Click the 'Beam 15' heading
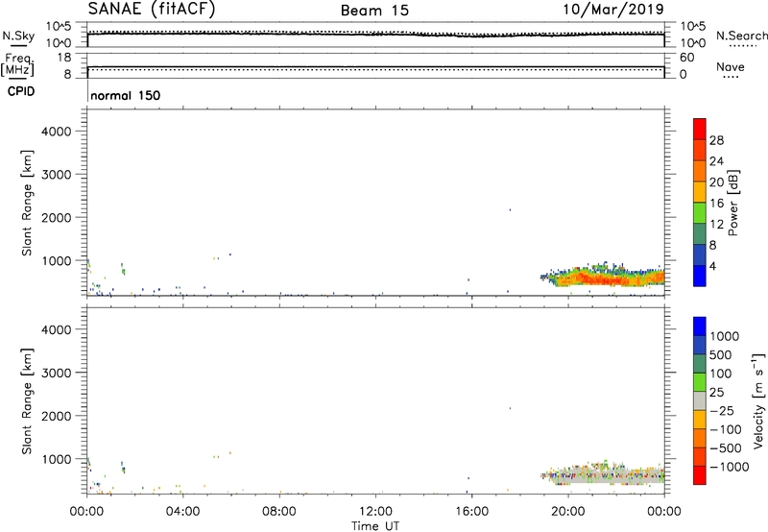 374,11
